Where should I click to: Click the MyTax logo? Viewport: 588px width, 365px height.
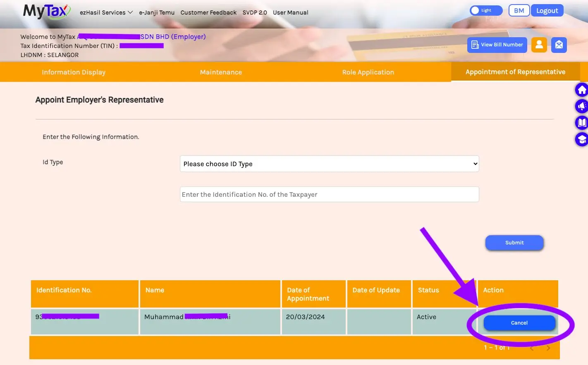(x=47, y=11)
